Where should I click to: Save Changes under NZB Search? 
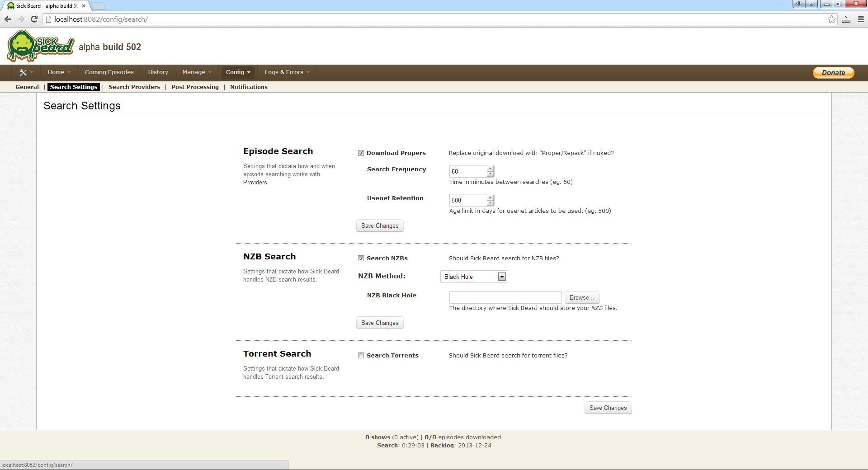pos(380,323)
